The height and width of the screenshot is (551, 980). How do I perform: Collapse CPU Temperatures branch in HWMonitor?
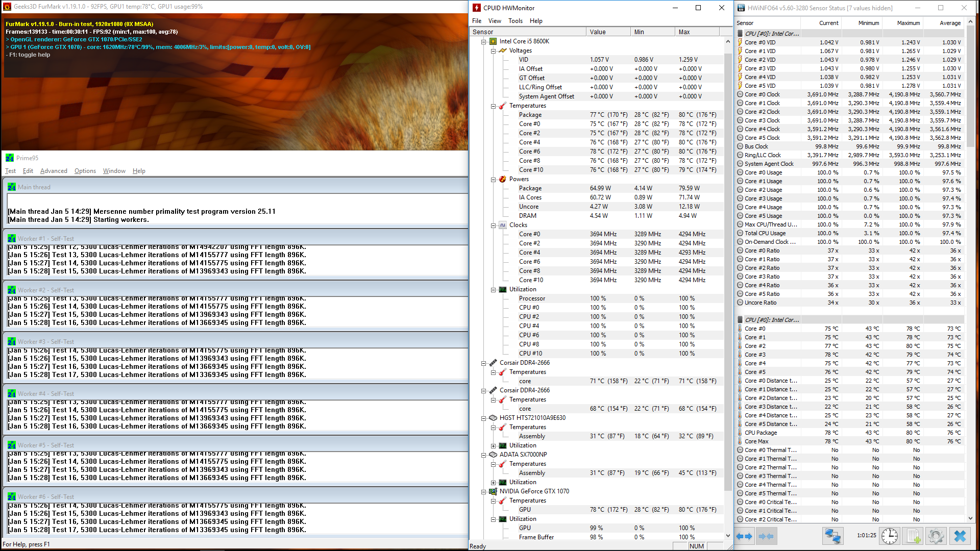coord(494,106)
